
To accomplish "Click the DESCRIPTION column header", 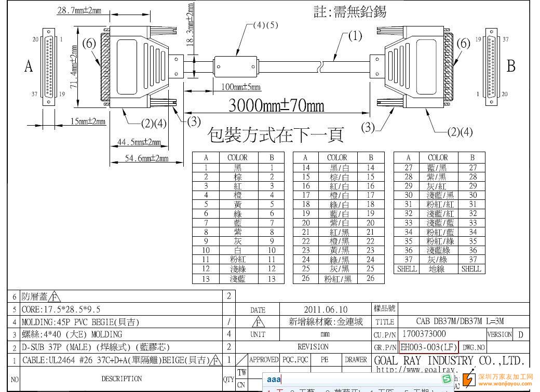I will pos(121,379).
